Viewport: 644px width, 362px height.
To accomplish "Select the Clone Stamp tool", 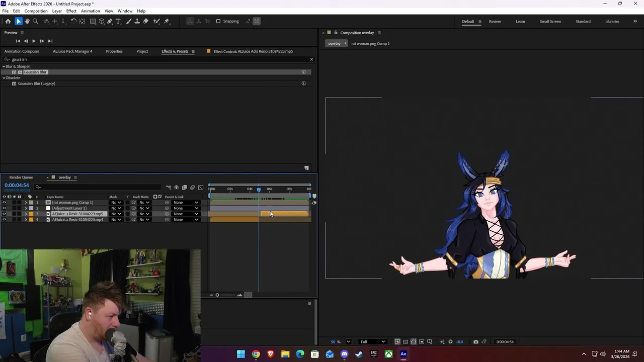I will pos(137,21).
